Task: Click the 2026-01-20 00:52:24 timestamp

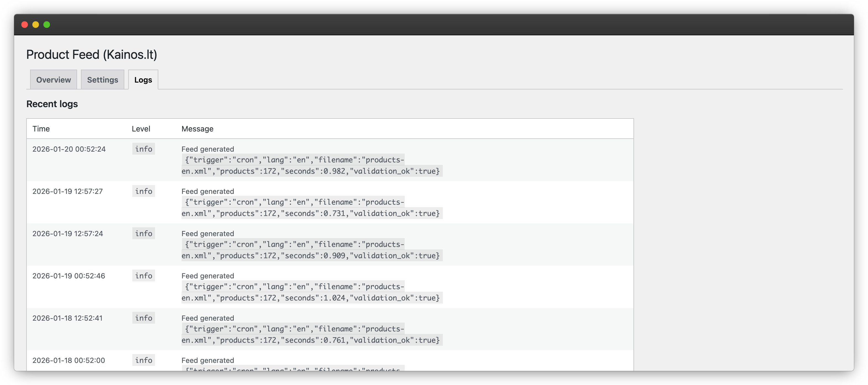Action: pos(69,149)
